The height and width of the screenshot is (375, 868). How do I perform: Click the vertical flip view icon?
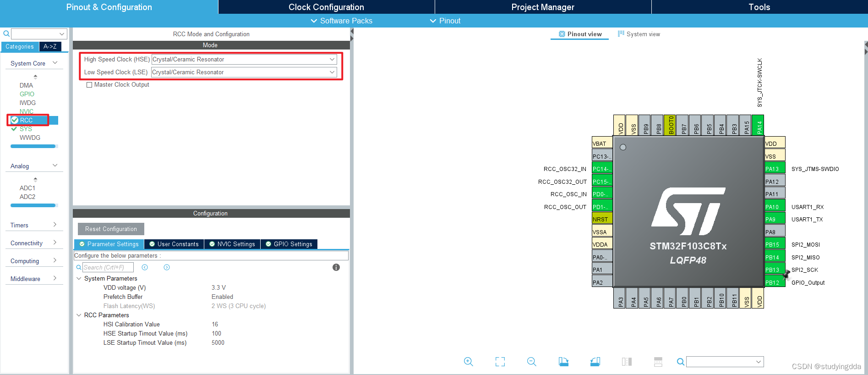click(658, 362)
